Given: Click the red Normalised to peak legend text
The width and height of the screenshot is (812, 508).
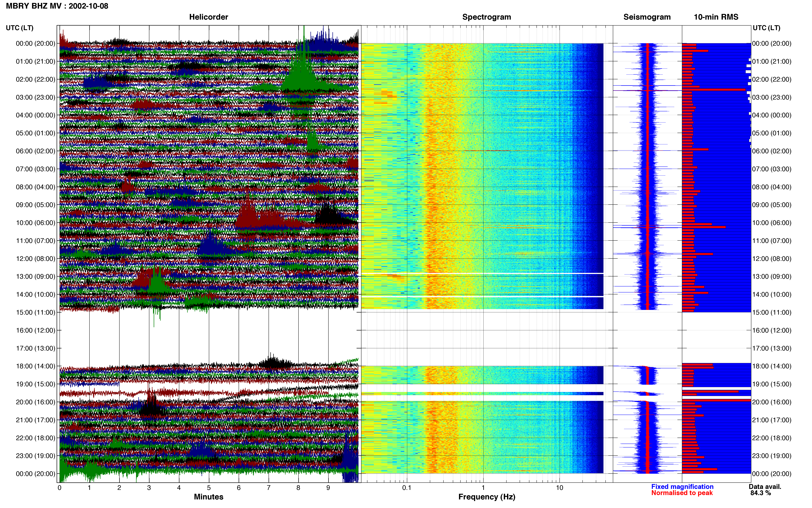Looking at the screenshot, I should pyautogui.click(x=682, y=493).
